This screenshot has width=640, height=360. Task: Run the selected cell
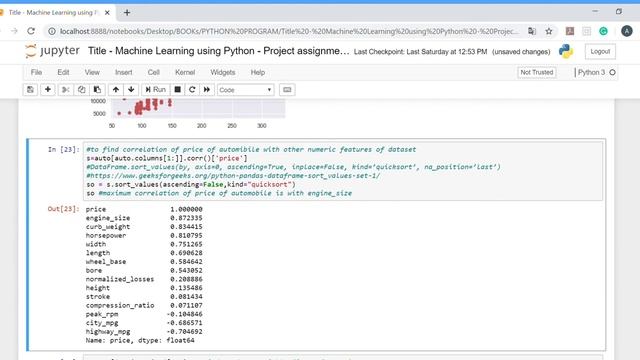pyautogui.click(x=155, y=90)
